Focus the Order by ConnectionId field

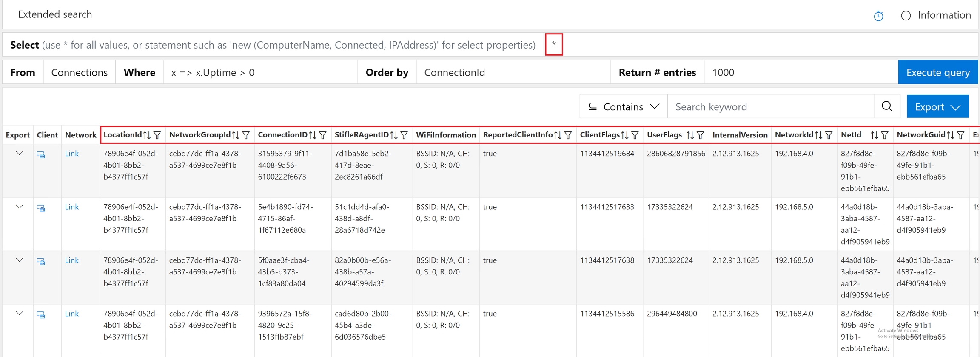pos(513,72)
